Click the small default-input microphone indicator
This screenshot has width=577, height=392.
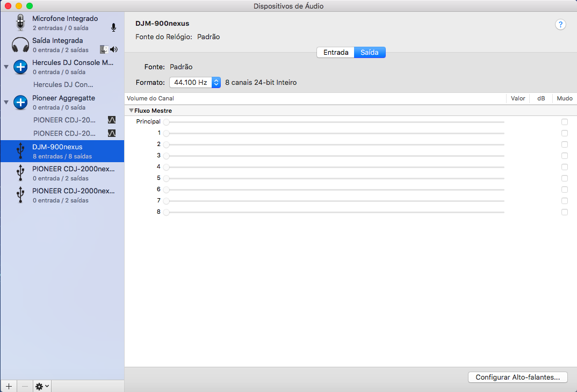114,27
